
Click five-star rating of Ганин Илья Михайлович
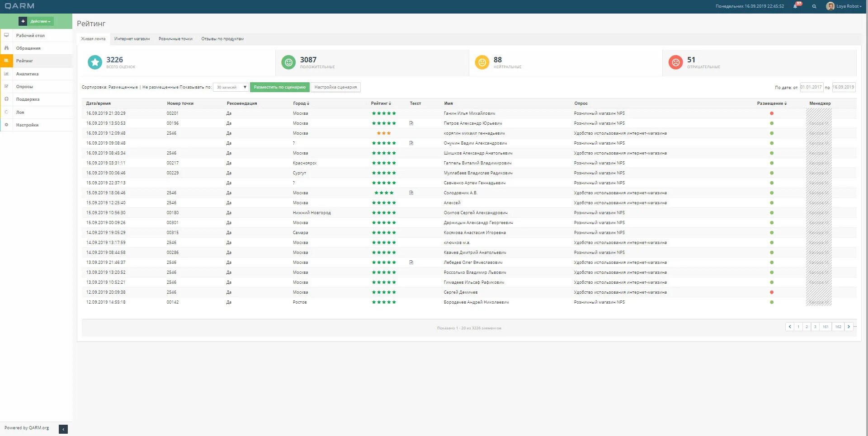[x=384, y=113]
